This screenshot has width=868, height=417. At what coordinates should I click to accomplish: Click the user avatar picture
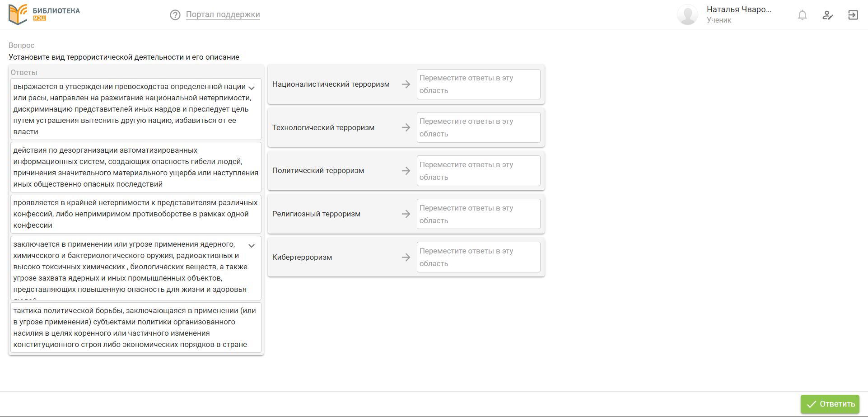tap(687, 15)
